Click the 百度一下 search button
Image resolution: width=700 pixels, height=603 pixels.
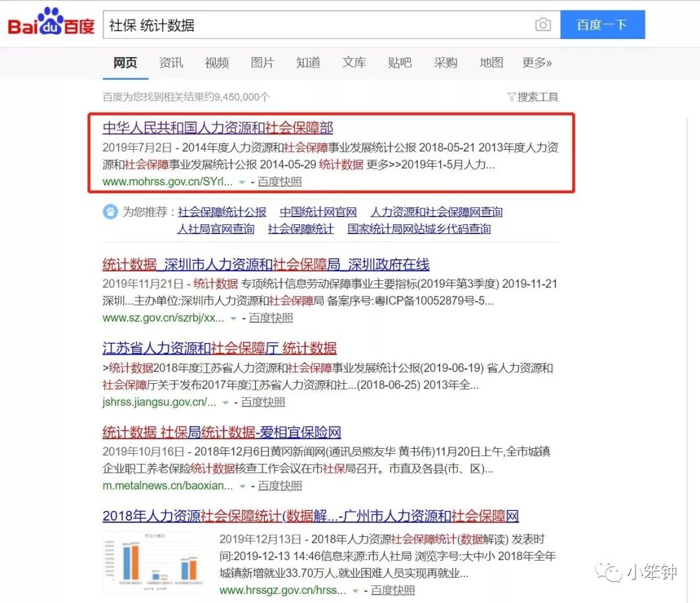602,25
